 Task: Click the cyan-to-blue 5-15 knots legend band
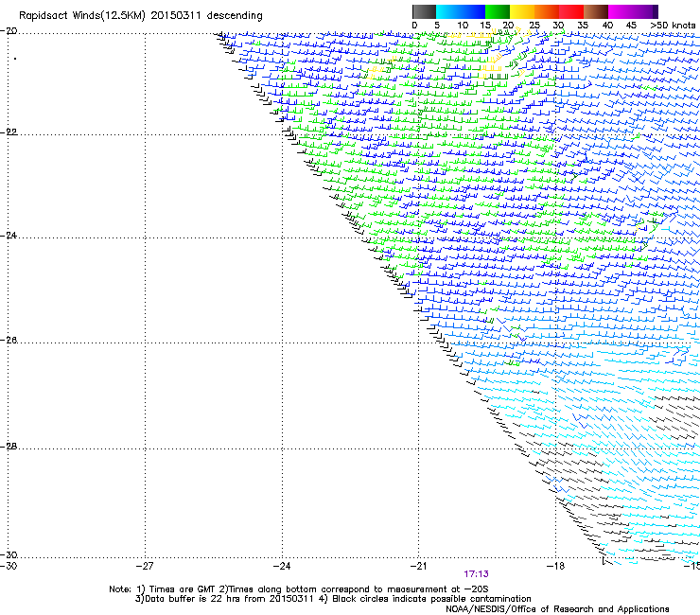(x=461, y=11)
